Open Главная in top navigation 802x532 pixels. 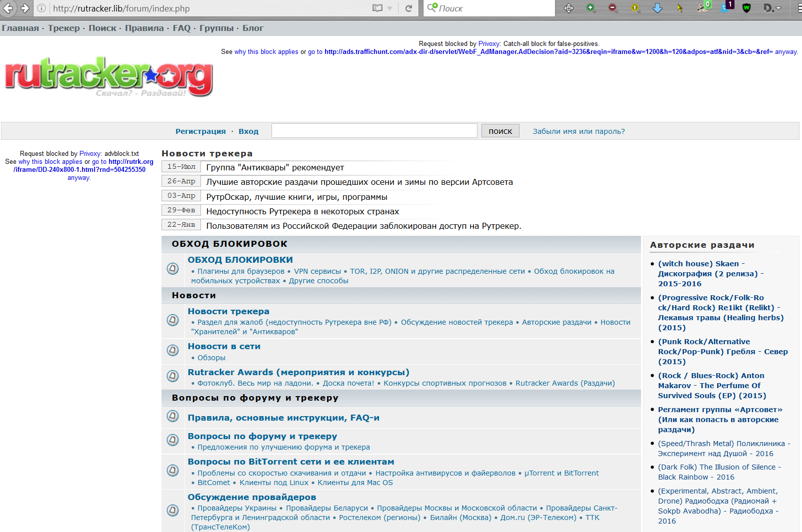(20, 28)
